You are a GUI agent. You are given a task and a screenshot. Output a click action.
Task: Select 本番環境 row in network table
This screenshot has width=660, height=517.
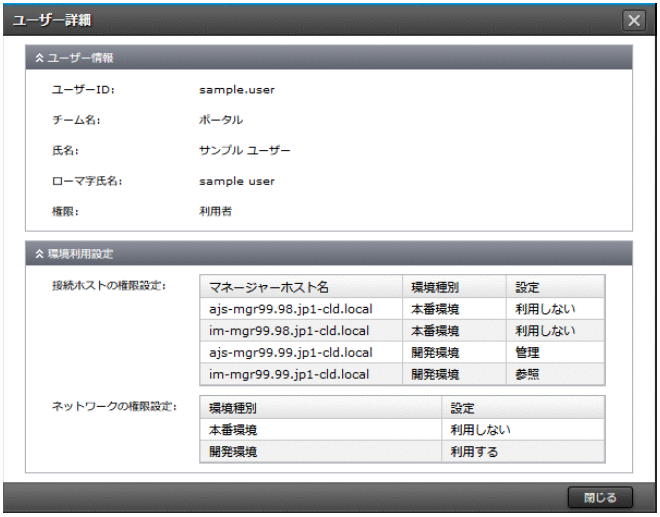[402, 430]
